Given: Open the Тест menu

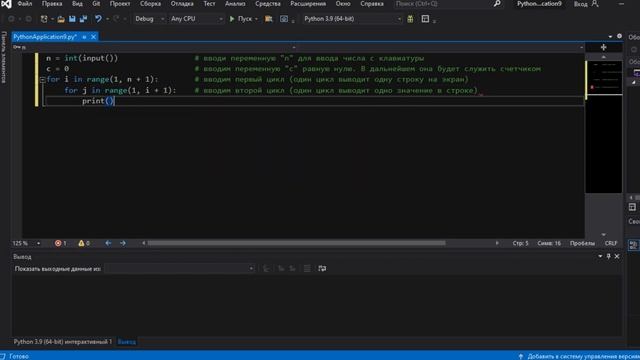Looking at the screenshot, I should point(209,4).
